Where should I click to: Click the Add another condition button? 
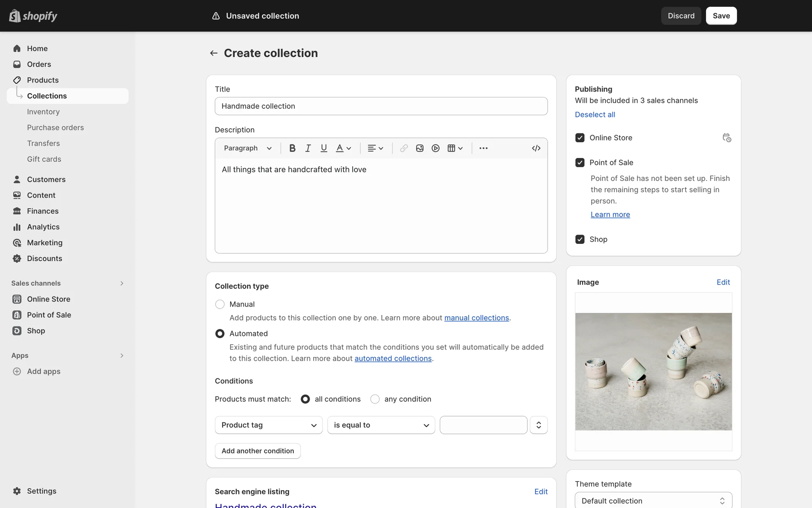click(258, 451)
